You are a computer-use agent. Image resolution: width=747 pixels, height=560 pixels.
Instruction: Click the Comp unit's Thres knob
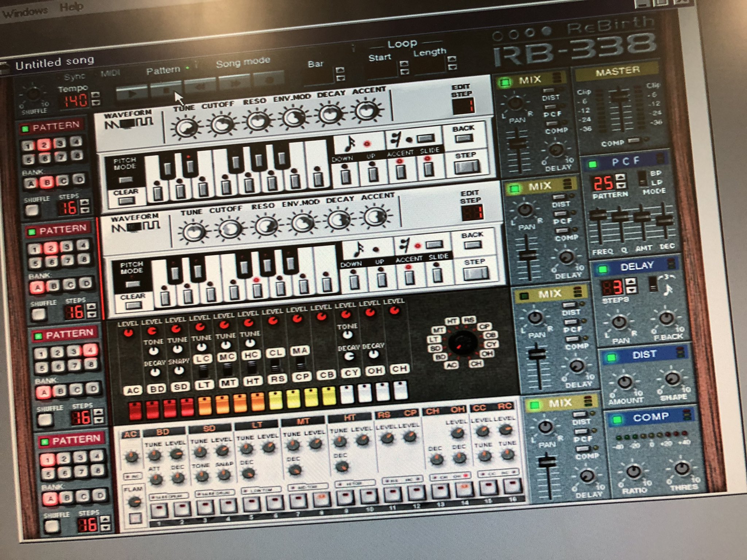(x=682, y=468)
